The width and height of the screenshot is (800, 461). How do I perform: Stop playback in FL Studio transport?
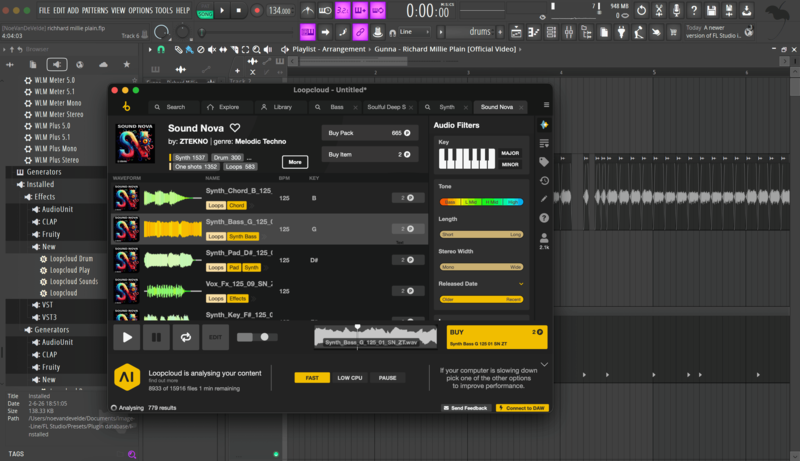(239, 10)
